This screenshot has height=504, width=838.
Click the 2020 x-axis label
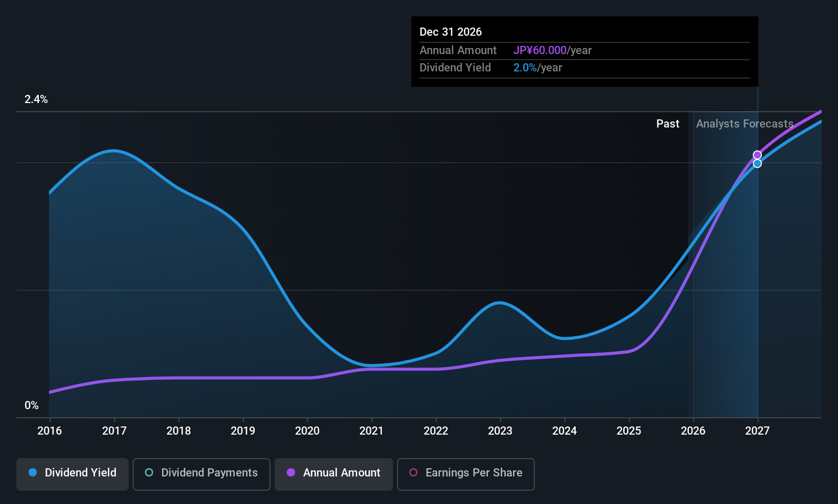307,431
